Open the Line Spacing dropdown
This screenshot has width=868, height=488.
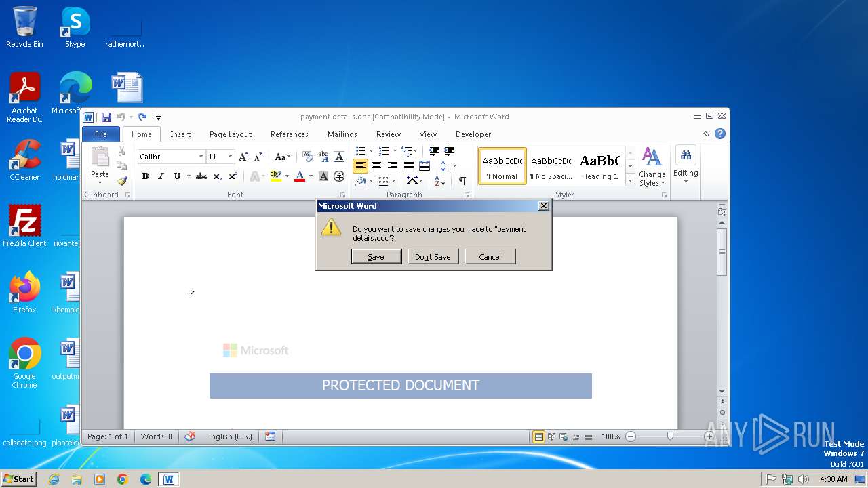[448, 165]
